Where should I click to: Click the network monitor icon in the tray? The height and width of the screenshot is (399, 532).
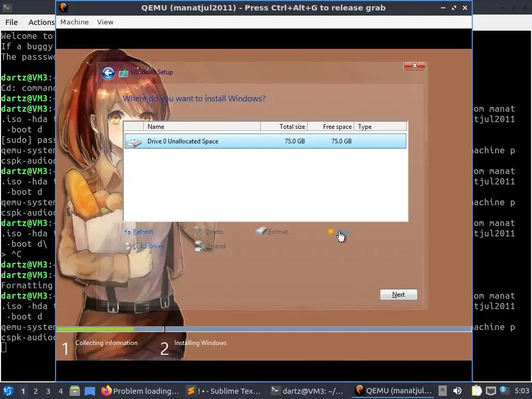(490, 391)
